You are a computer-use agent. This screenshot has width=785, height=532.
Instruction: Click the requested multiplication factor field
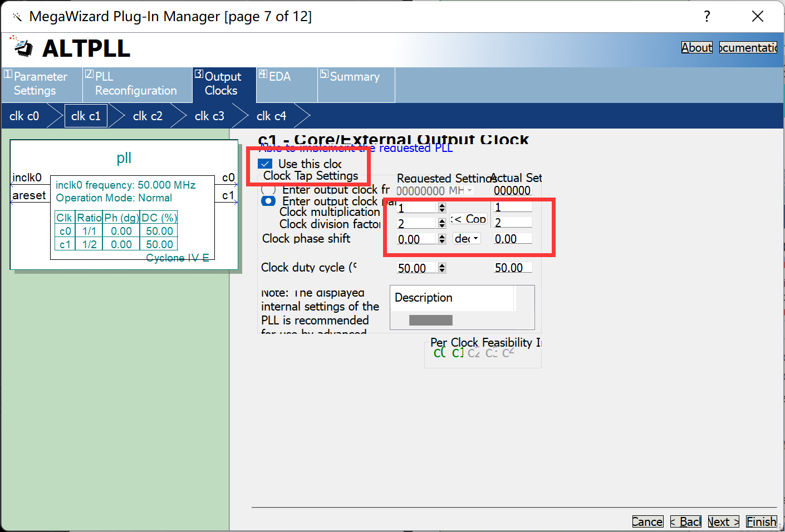[416, 208]
